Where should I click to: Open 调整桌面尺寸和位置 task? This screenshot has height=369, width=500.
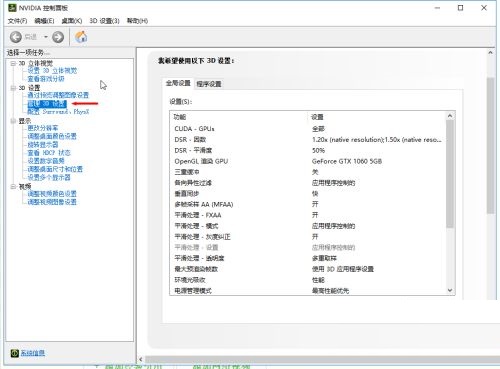pyautogui.click(x=55, y=169)
